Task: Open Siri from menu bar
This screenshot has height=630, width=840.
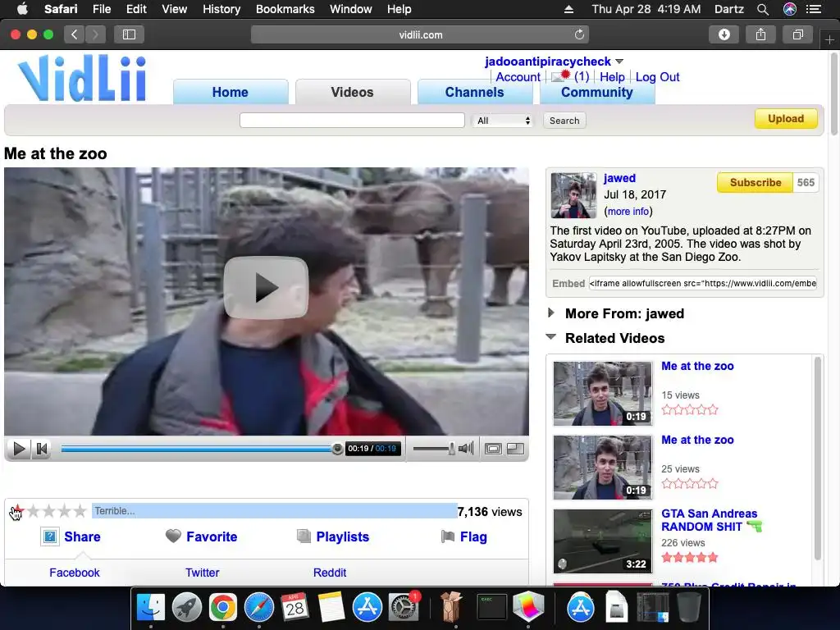Action: coord(790,9)
